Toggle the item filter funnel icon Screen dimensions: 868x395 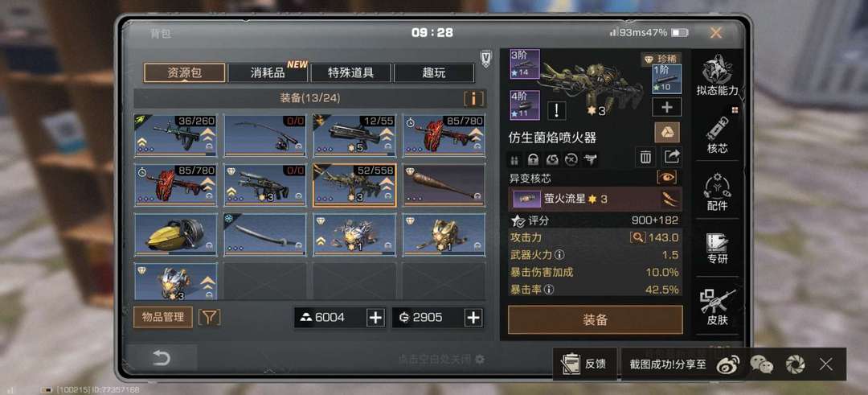point(209,317)
